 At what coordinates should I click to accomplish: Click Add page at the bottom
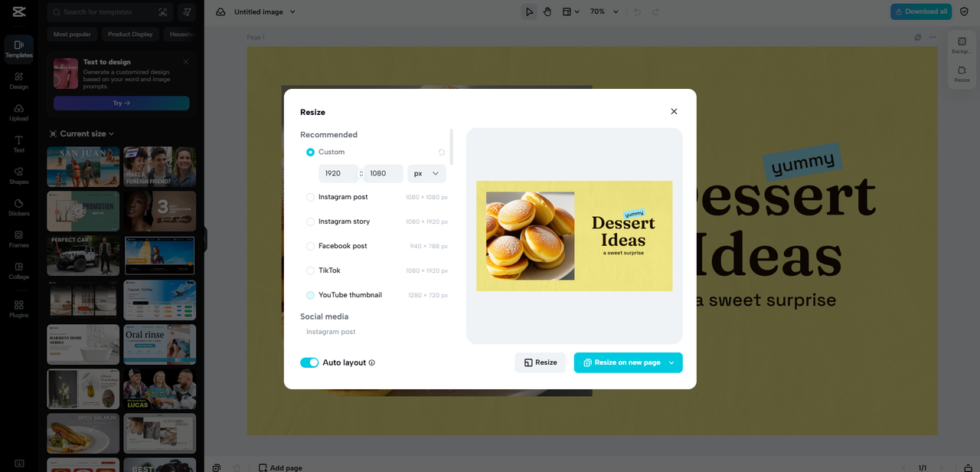click(x=280, y=467)
